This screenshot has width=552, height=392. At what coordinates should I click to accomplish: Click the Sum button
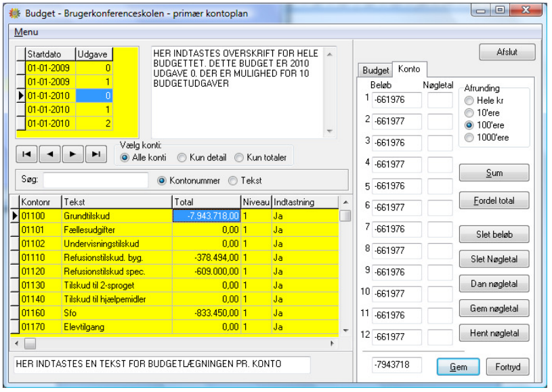(x=494, y=173)
